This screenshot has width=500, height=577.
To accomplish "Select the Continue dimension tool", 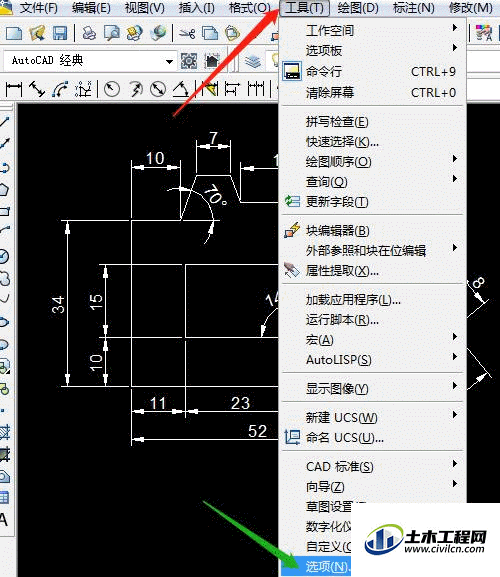I will click(x=256, y=89).
